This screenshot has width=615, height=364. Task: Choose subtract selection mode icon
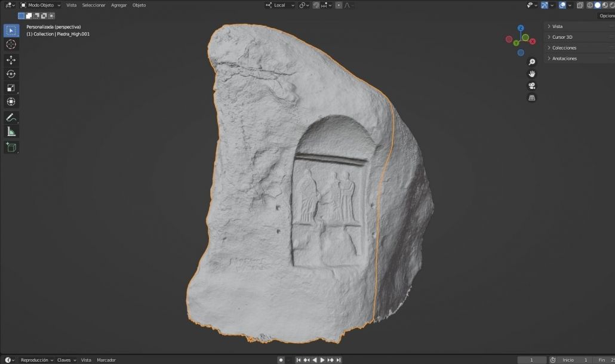[x=36, y=16]
